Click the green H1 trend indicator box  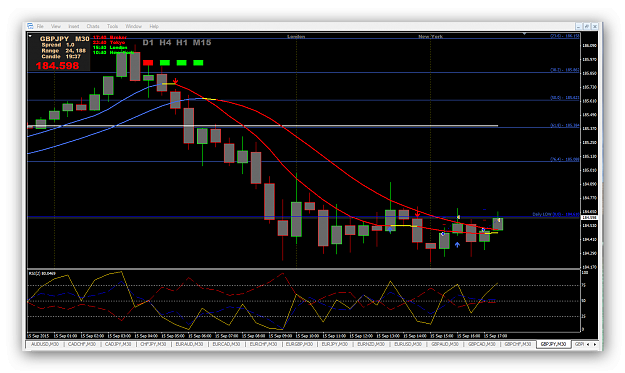click(x=181, y=63)
